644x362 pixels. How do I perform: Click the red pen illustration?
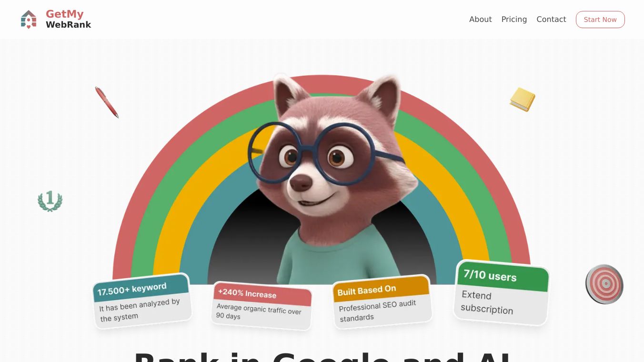[x=107, y=102]
